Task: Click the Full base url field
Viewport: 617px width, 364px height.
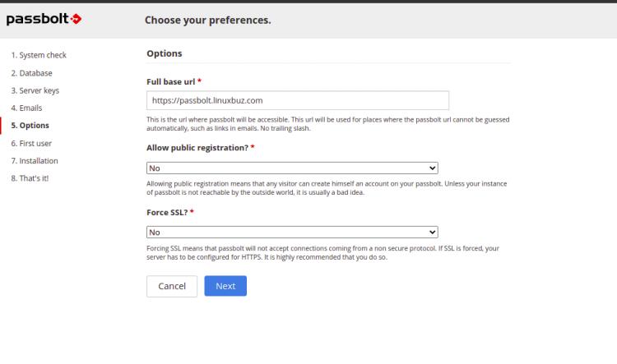Action: tap(297, 100)
